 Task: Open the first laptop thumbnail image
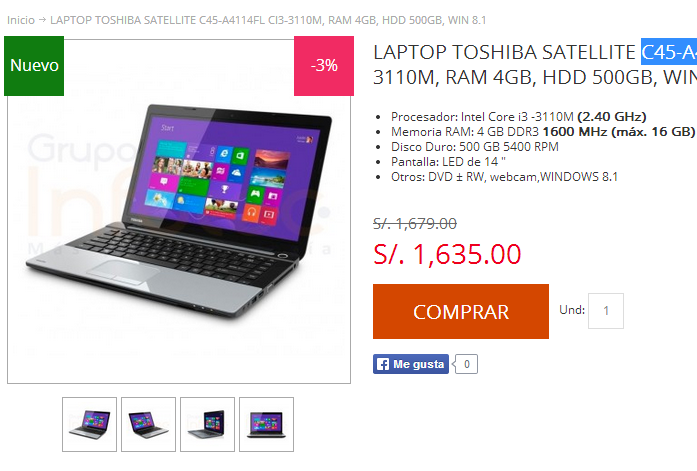89,424
